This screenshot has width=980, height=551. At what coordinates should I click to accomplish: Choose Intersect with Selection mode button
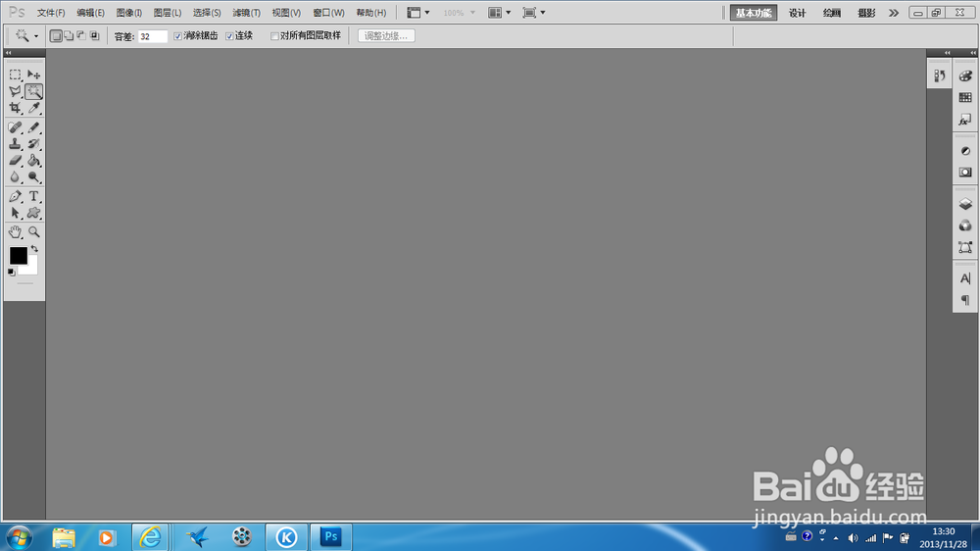(x=94, y=36)
